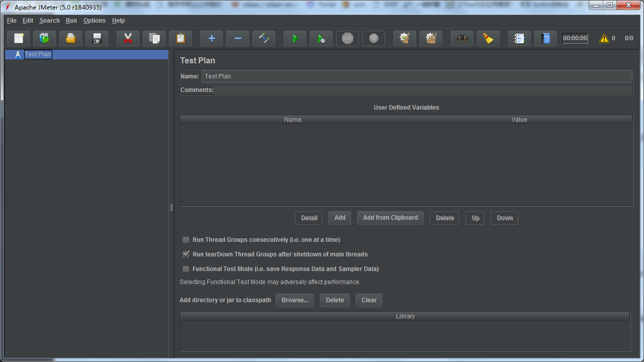Click the Paste clipboard icon

click(x=181, y=38)
